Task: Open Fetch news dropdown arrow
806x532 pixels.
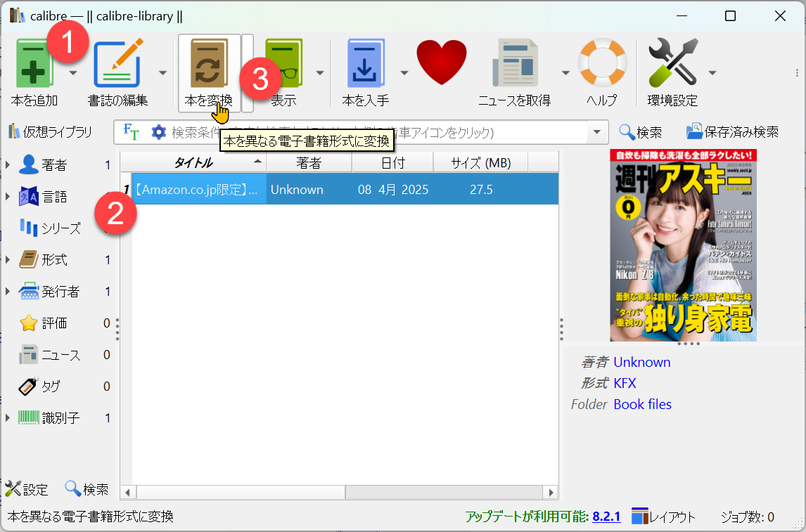Action: [x=565, y=73]
